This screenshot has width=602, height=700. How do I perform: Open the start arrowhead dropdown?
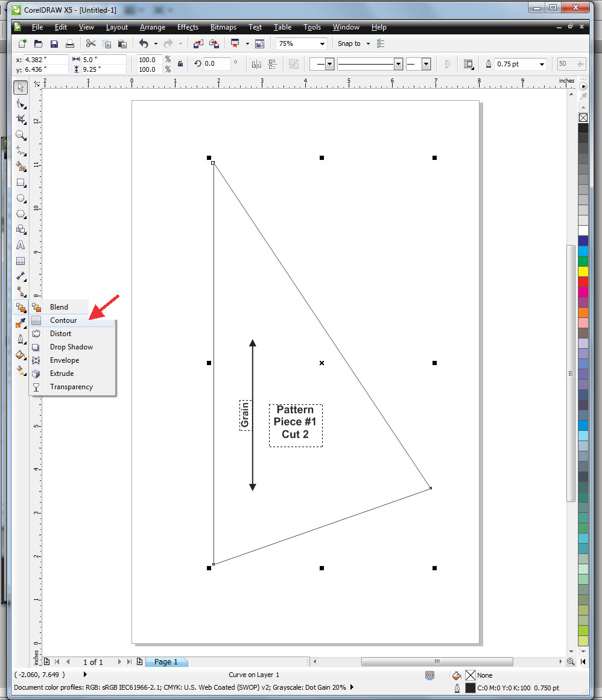pyautogui.click(x=329, y=65)
